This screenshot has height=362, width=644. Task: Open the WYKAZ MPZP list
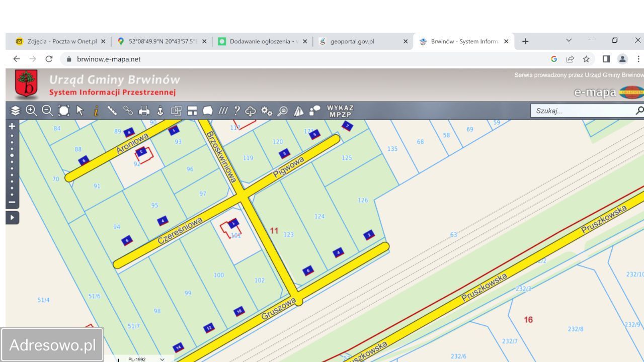click(340, 111)
